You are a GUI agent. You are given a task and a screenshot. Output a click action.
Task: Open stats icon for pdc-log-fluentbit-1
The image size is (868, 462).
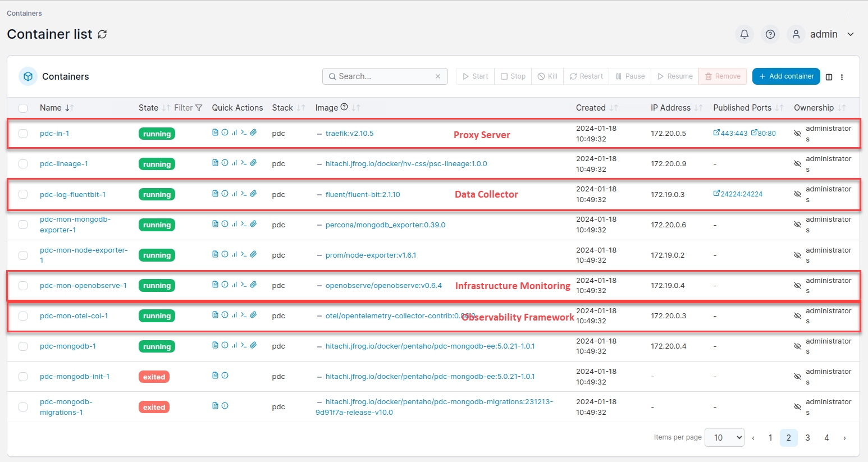[234, 193]
